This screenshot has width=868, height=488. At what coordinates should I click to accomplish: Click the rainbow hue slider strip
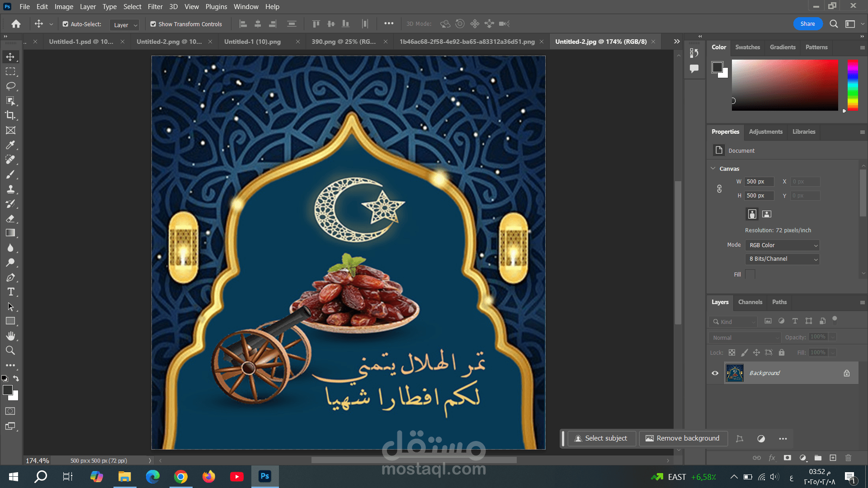click(853, 85)
